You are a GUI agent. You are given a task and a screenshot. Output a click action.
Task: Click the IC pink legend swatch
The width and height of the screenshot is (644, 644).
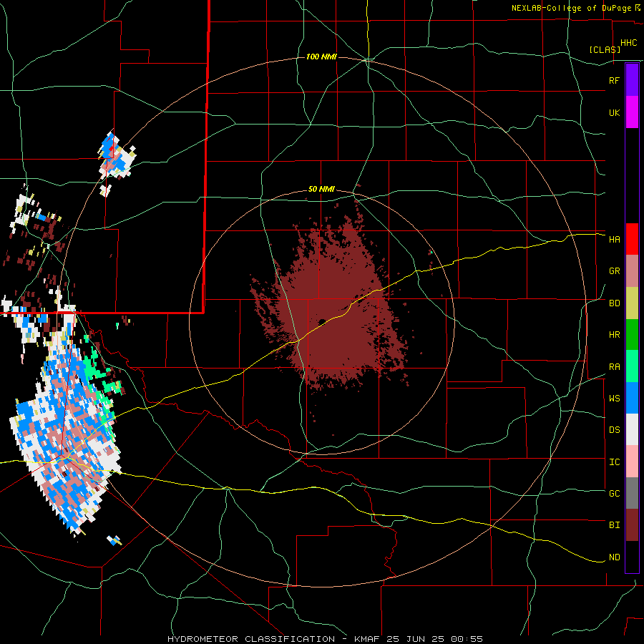(x=632, y=462)
